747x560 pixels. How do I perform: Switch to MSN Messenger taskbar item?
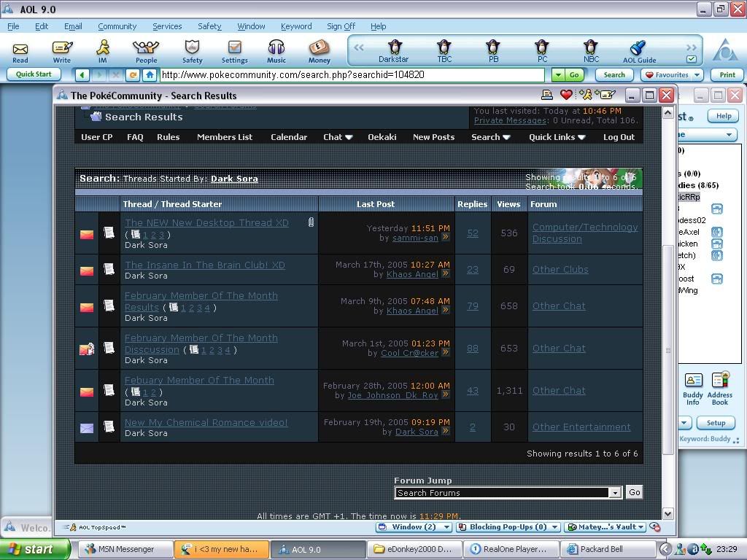click(x=125, y=549)
